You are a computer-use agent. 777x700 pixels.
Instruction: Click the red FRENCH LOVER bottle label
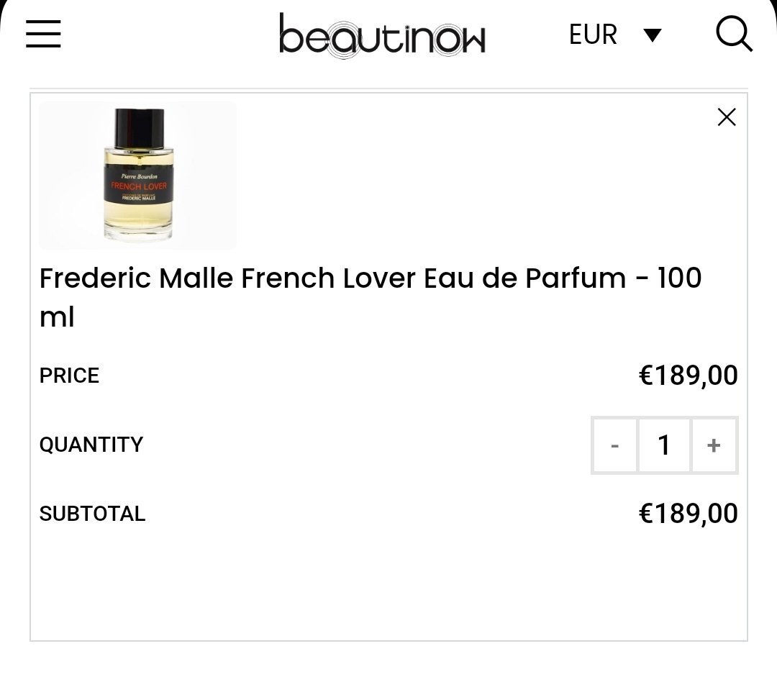[x=139, y=186]
